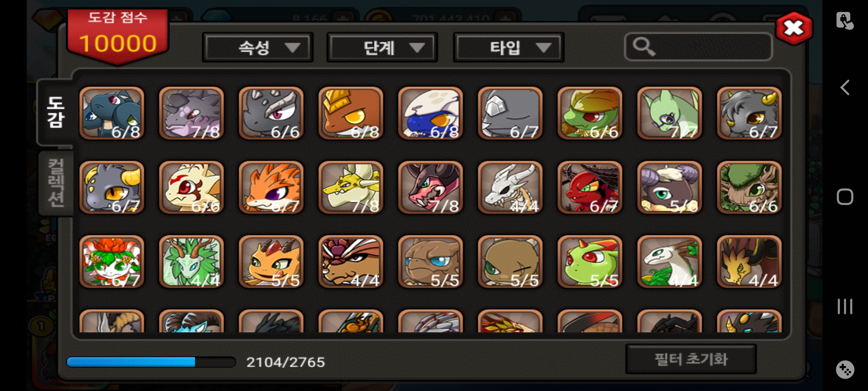Click the dragon search input field
Image resolution: width=868 pixels, height=391 pixels.
coord(698,47)
